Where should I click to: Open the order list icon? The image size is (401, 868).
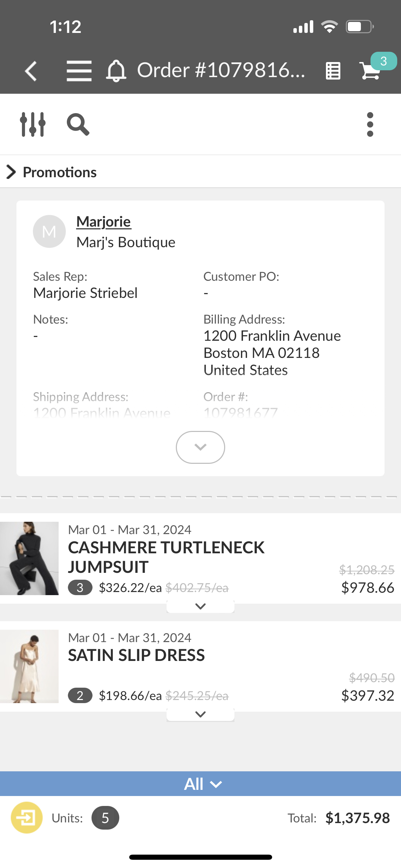333,71
